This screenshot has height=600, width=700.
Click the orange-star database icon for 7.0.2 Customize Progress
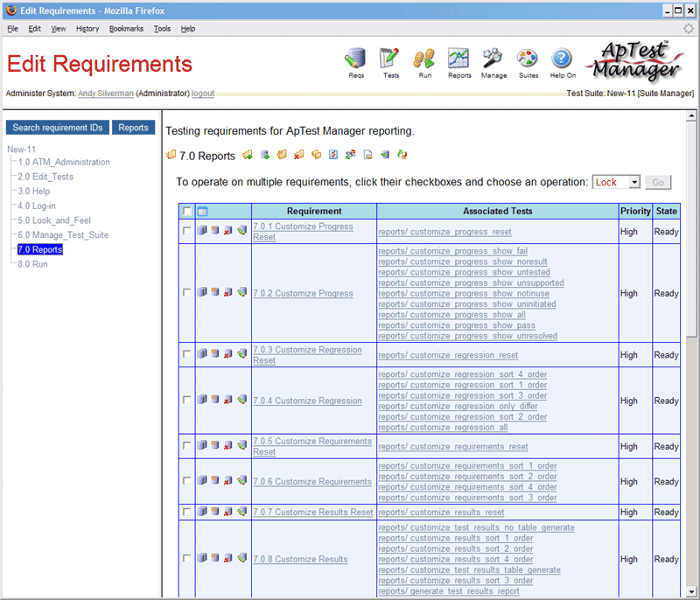coord(215,292)
